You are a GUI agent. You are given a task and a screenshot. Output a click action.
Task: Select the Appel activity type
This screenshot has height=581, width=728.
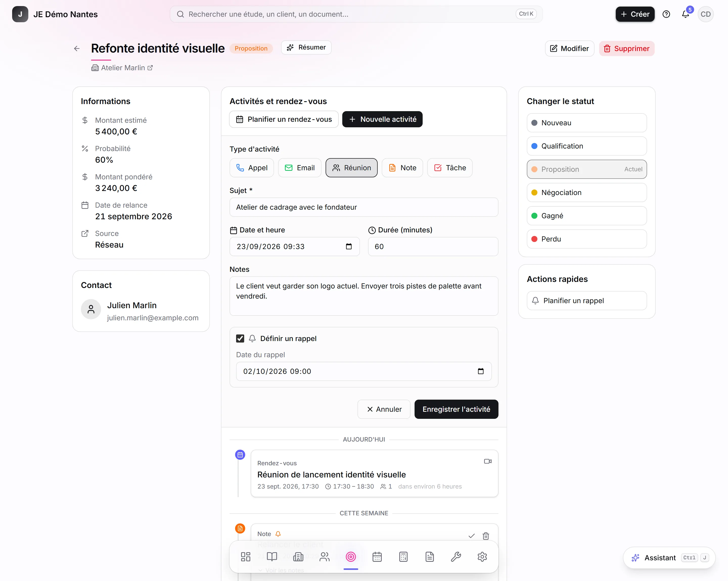click(252, 168)
